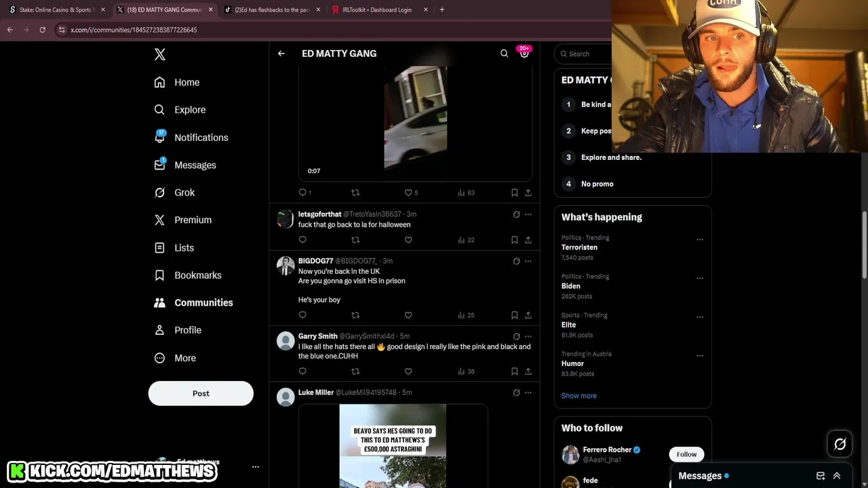The width and height of the screenshot is (868, 488).
Task: Compose new message in Messages drawer
Action: coord(821,476)
